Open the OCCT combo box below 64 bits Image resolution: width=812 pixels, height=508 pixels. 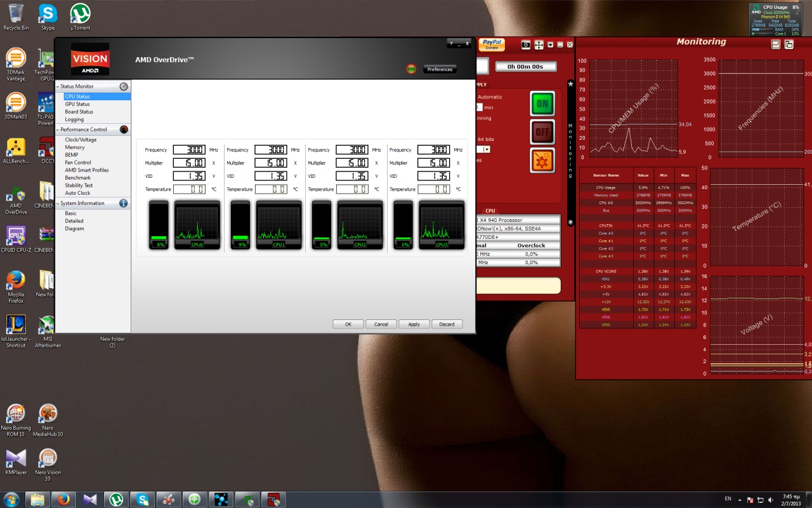pos(487,149)
